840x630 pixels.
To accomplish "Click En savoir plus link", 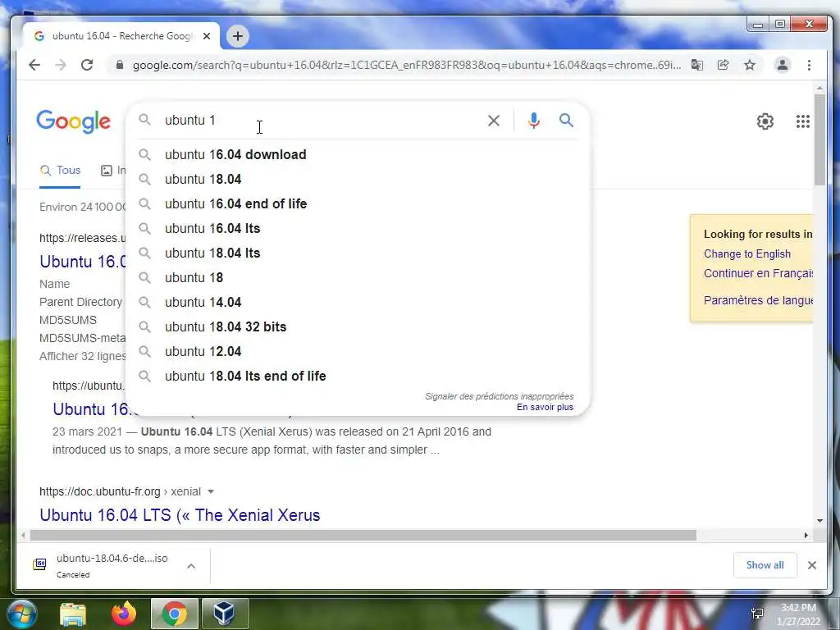I will [545, 408].
